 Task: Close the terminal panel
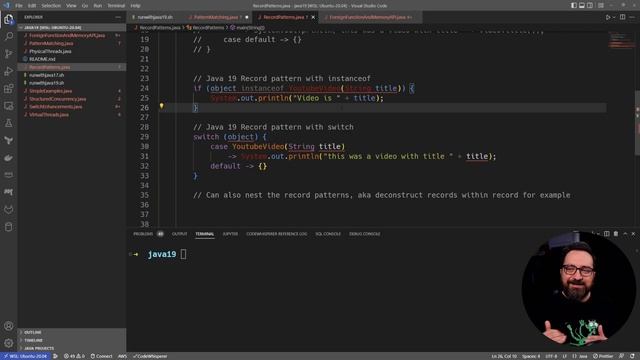pyautogui.click(x=633, y=234)
